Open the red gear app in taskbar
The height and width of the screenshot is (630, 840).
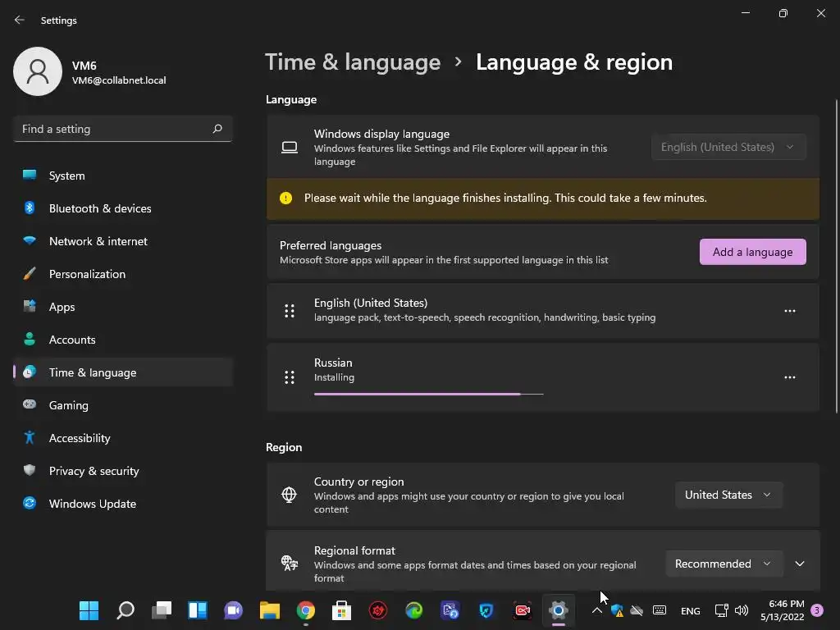(x=378, y=610)
